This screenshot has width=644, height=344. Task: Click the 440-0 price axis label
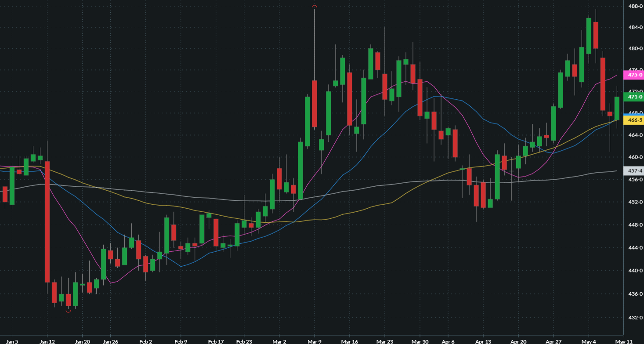(635, 271)
